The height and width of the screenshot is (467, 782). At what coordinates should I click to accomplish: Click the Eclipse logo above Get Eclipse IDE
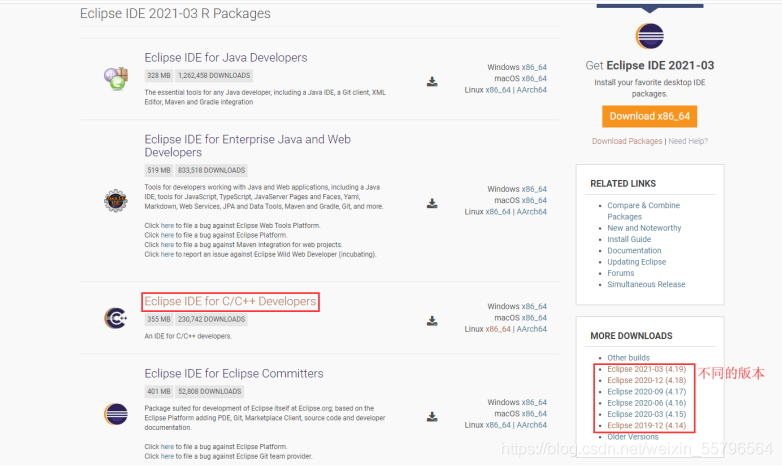[649, 36]
